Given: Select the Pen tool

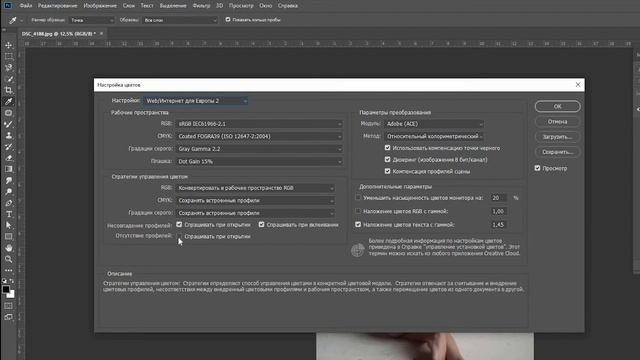Looking at the screenshot, I should (x=9, y=203).
